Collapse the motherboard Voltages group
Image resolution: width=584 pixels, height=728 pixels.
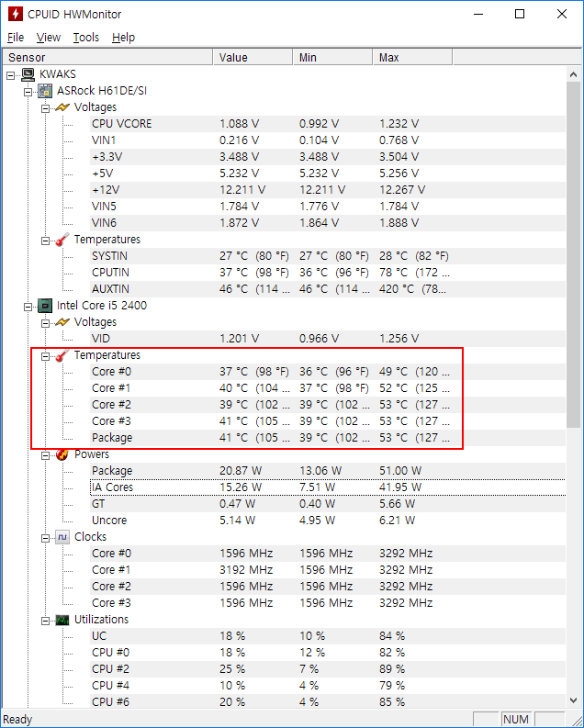pos(45,108)
